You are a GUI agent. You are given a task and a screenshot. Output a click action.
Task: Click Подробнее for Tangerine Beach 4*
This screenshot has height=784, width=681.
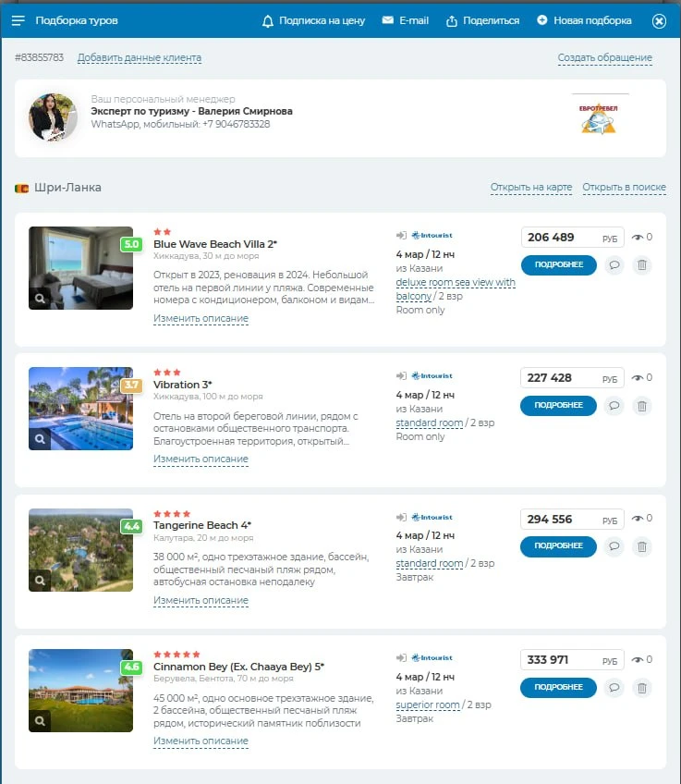[x=559, y=545]
